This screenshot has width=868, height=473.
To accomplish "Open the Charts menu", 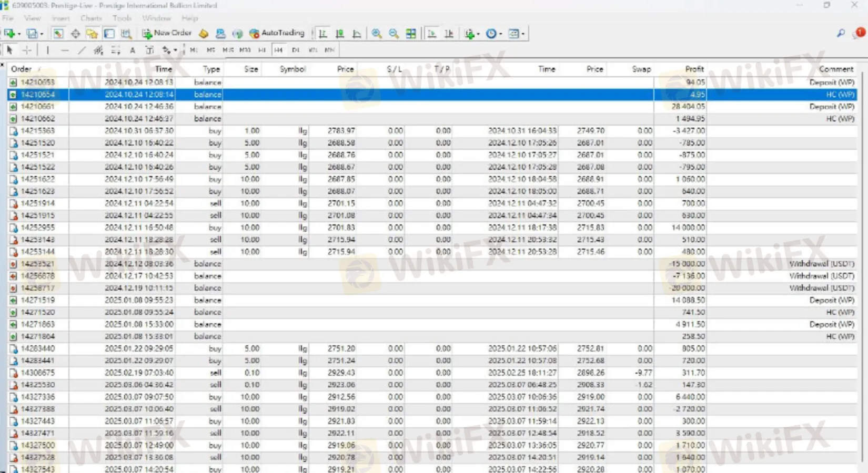I will click(x=91, y=18).
